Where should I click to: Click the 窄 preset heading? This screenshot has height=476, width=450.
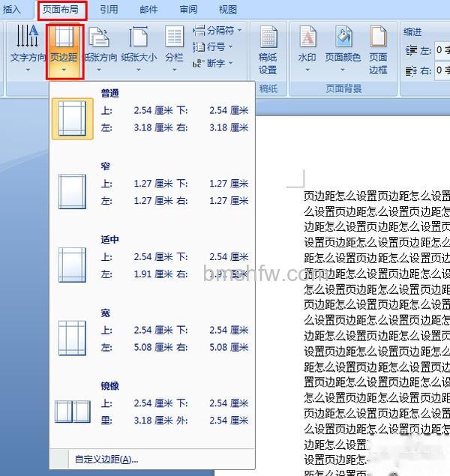(x=105, y=166)
